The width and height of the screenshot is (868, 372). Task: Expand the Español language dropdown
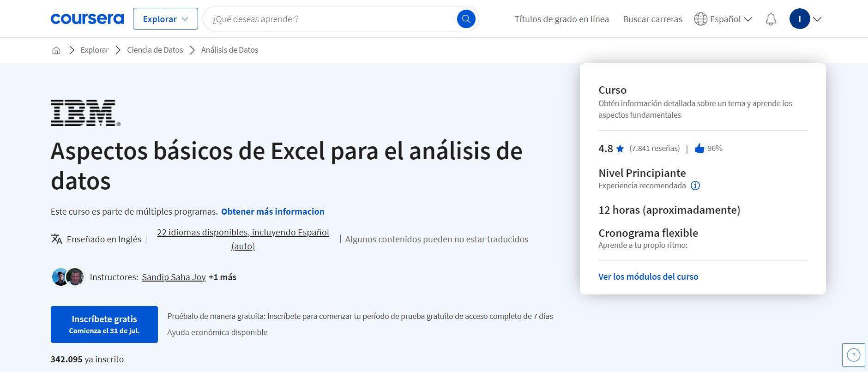730,19
